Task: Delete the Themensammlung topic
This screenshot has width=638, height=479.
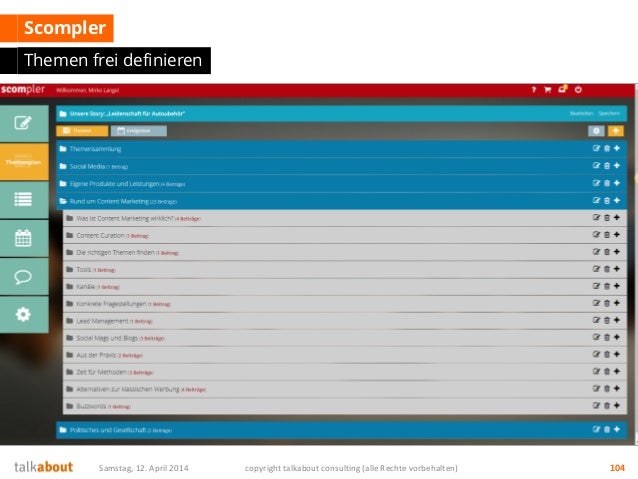Action: (x=607, y=148)
